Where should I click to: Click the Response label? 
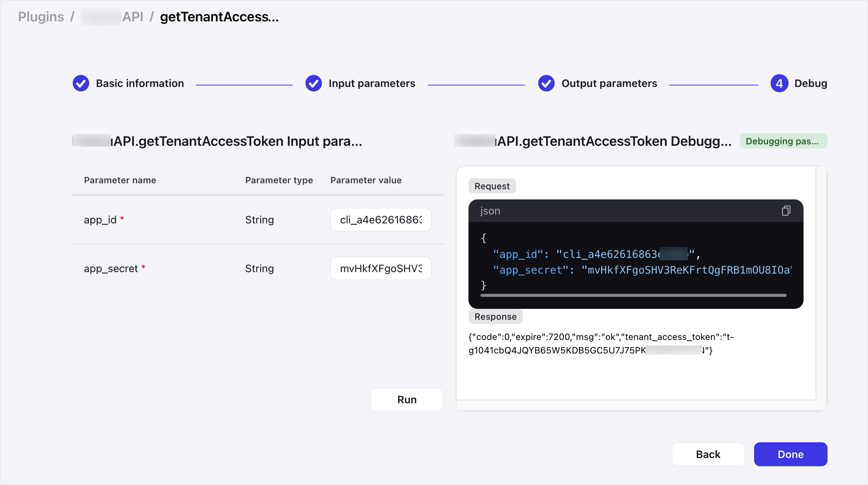click(495, 316)
